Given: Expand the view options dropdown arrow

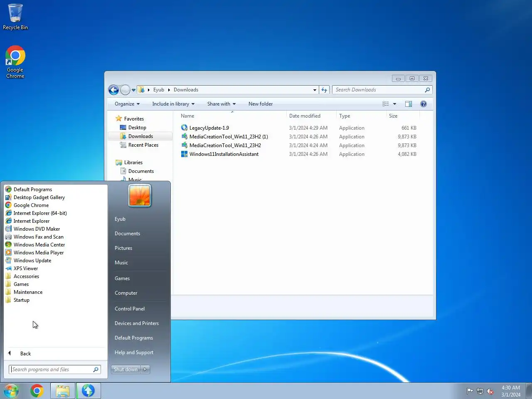Looking at the screenshot, I should tap(394, 104).
